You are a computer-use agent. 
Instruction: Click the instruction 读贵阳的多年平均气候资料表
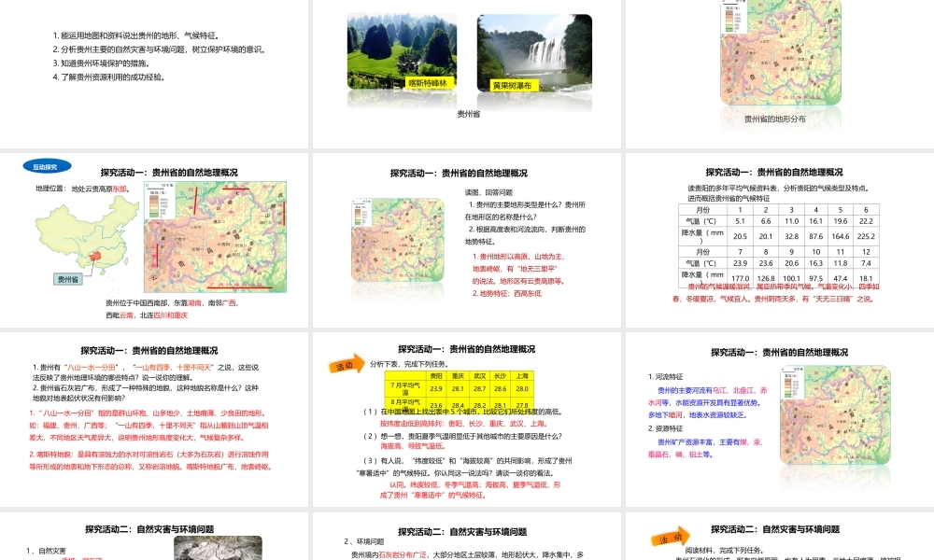click(778, 193)
